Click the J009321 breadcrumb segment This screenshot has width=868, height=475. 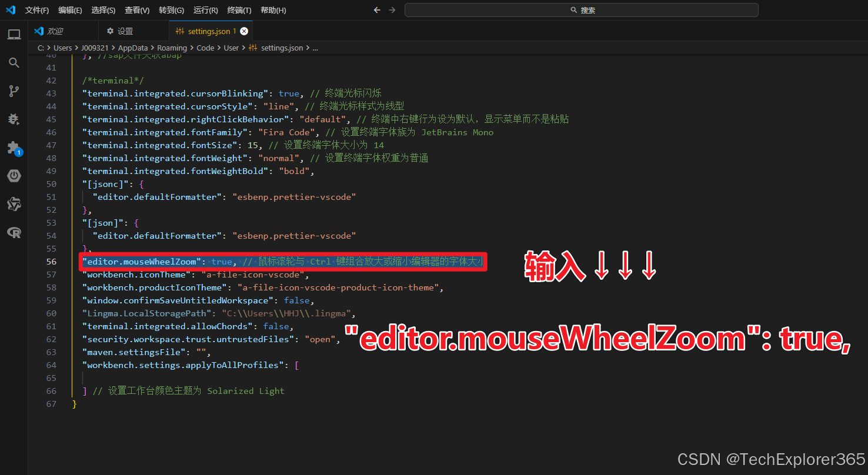point(95,48)
